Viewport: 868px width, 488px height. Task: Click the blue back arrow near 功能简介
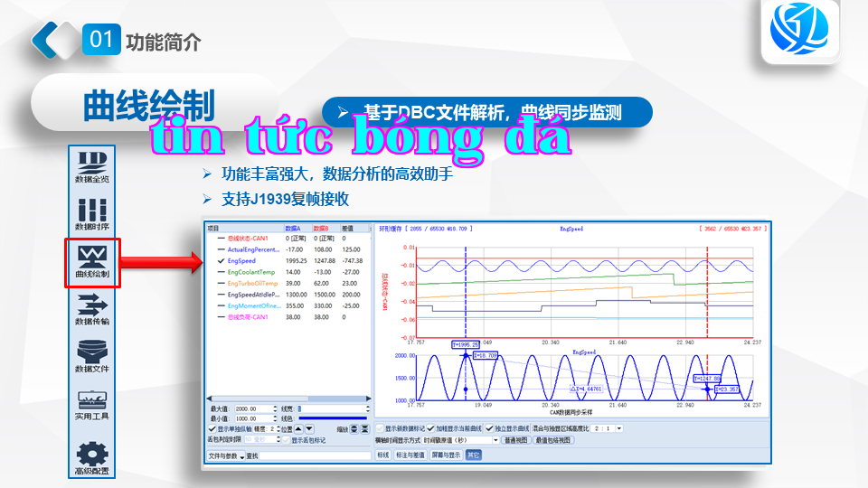(x=45, y=40)
